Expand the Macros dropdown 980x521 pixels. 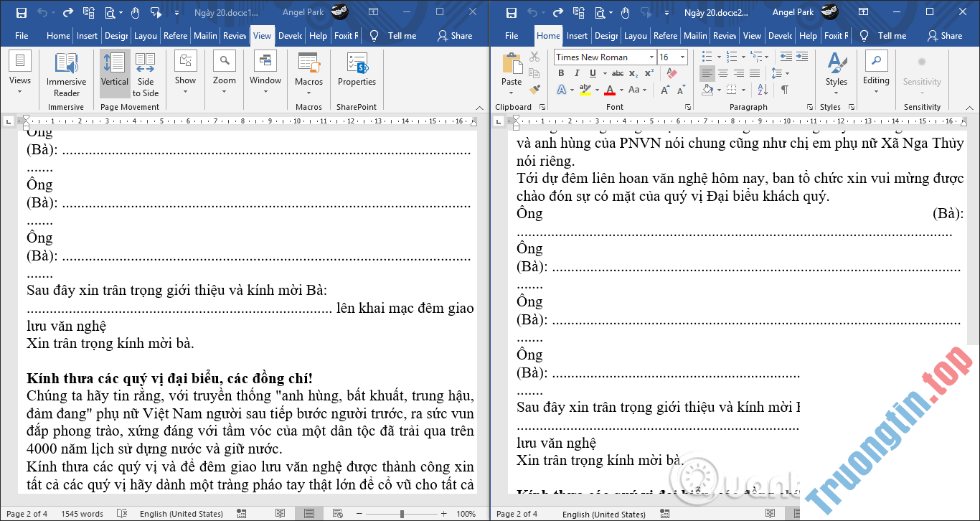tap(308, 92)
